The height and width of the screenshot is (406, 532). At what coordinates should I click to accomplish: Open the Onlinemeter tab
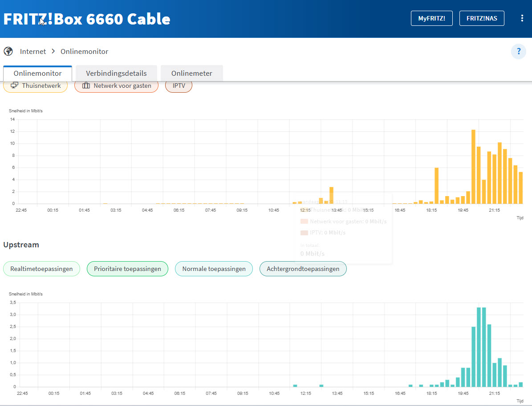pyautogui.click(x=191, y=74)
